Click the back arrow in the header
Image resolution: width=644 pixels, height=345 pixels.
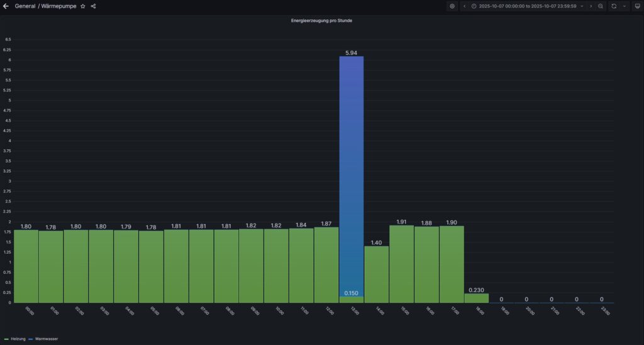click(6, 6)
